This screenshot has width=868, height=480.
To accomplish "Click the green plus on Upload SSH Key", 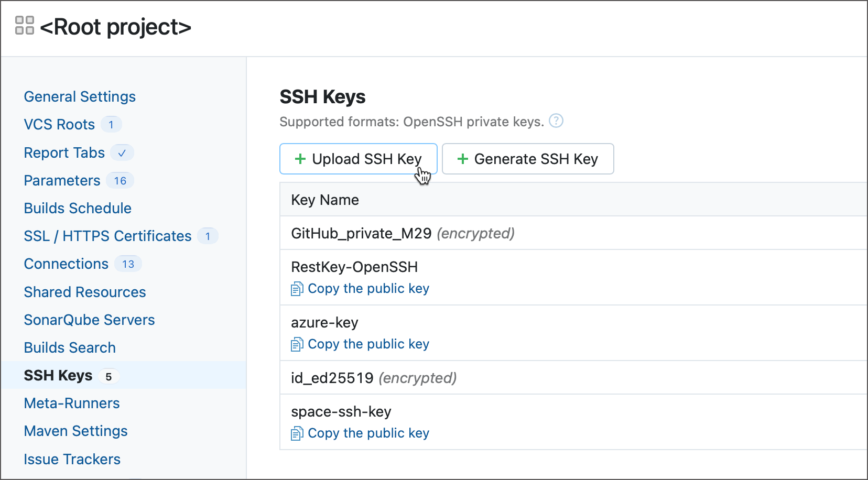I will click(x=300, y=159).
